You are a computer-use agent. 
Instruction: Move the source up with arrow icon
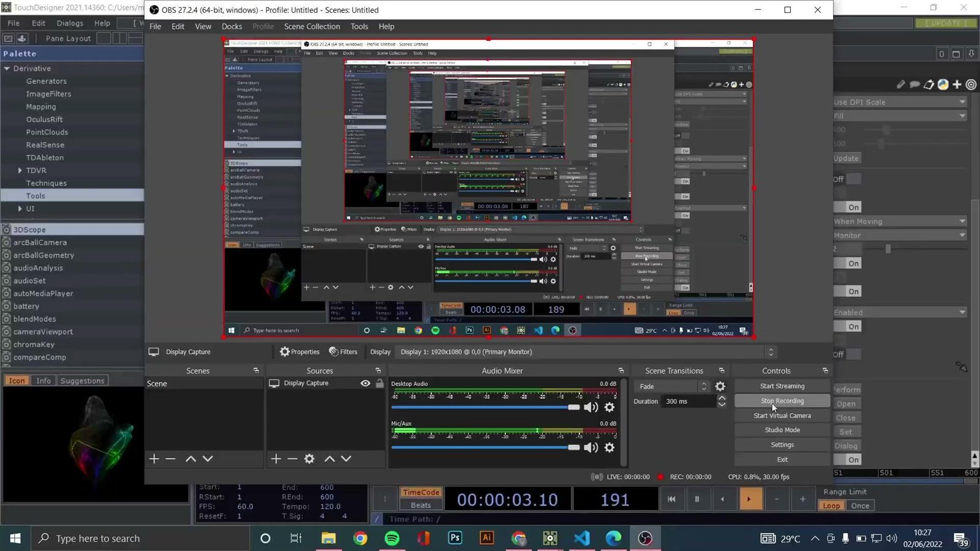(x=330, y=459)
